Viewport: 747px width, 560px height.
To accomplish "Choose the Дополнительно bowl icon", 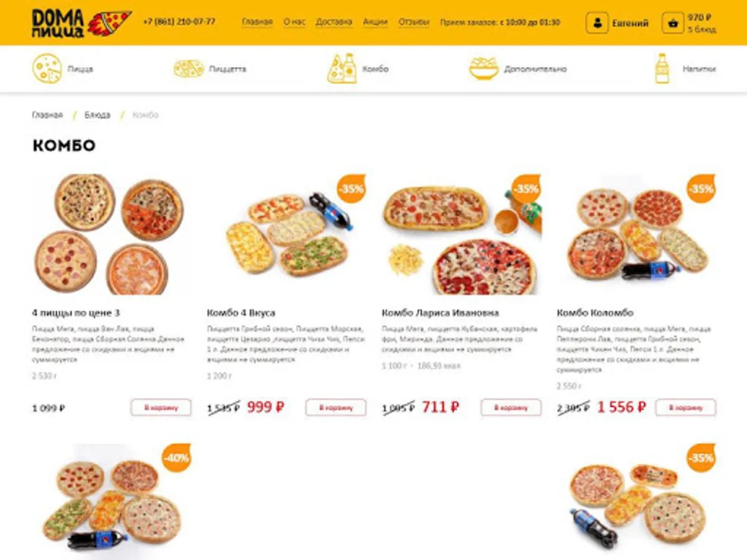I will 484,68.
